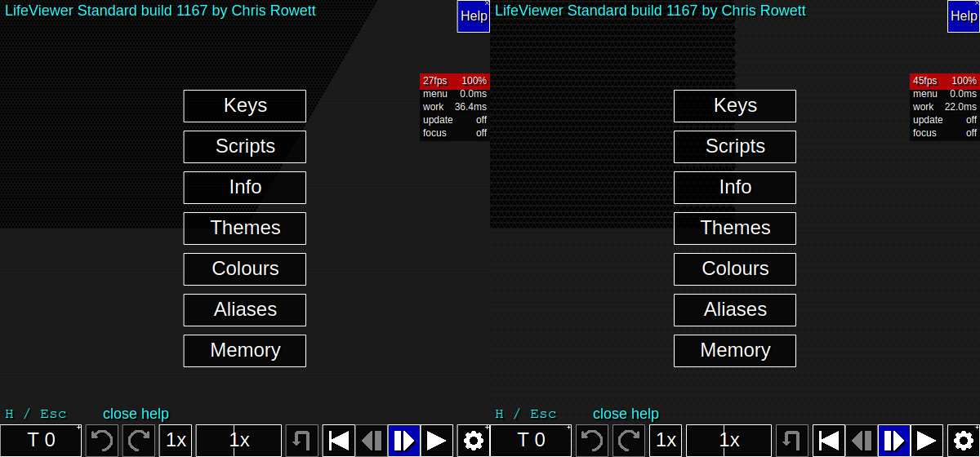The width and height of the screenshot is (980, 457).
Task: Click 'close help' text in left viewer
Action: (x=136, y=414)
